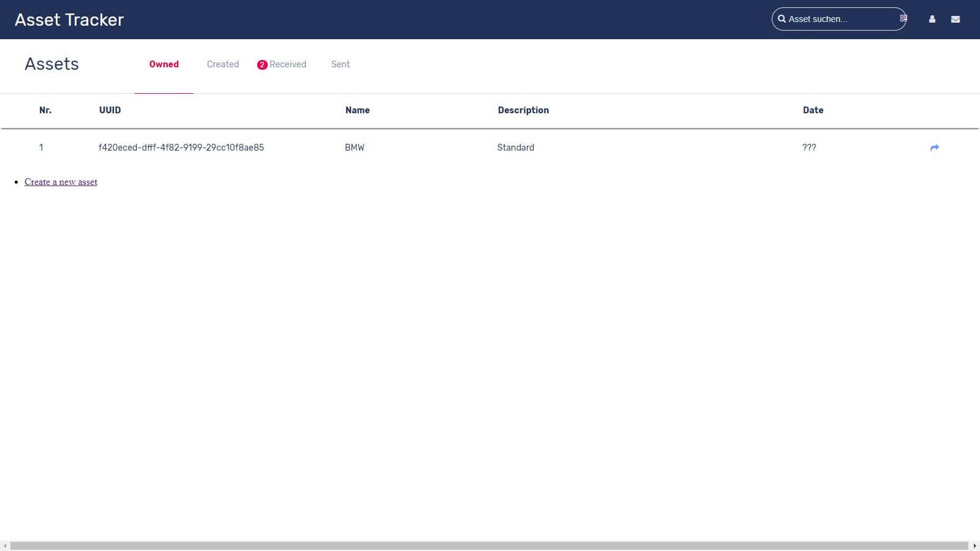This screenshot has height=551, width=980.
Task: Click the QR code scanner icon
Action: 903,19
